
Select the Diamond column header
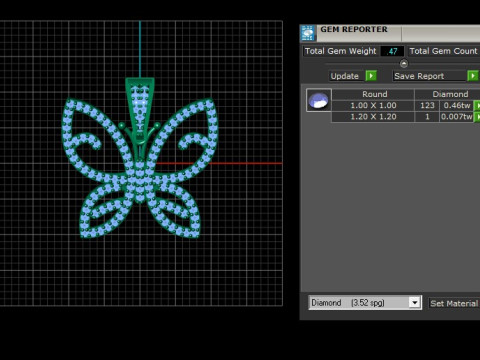coord(448,94)
